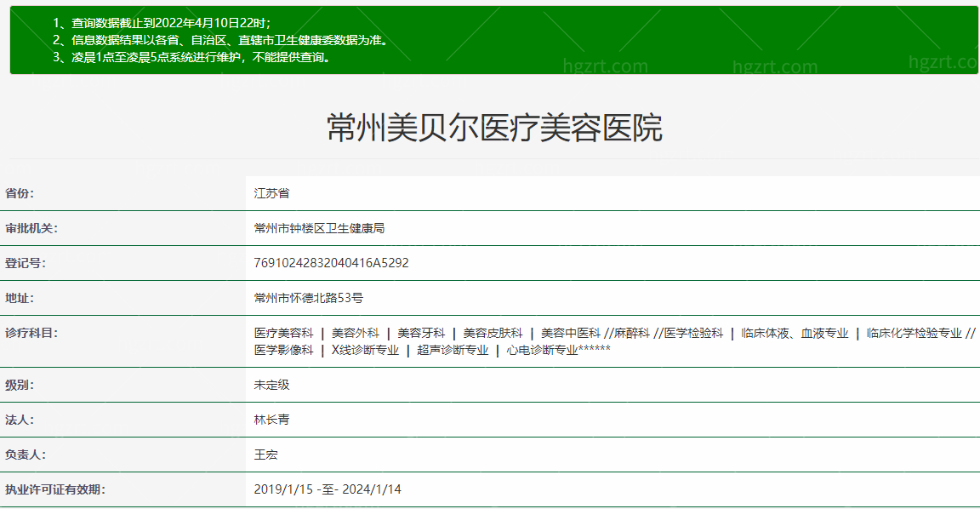Click the 地址 label
Image resolution: width=980 pixels, height=509 pixels.
[x=20, y=298]
